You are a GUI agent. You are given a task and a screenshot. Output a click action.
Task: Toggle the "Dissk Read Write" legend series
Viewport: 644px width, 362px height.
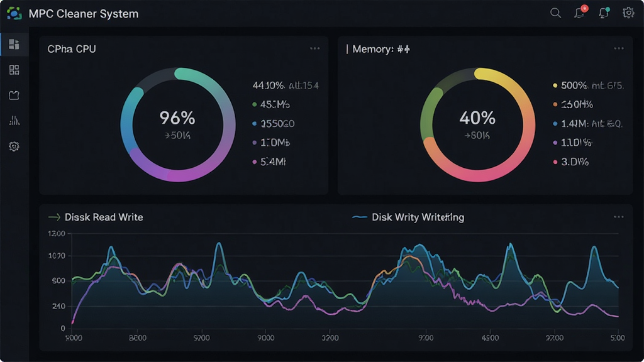point(96,217)
